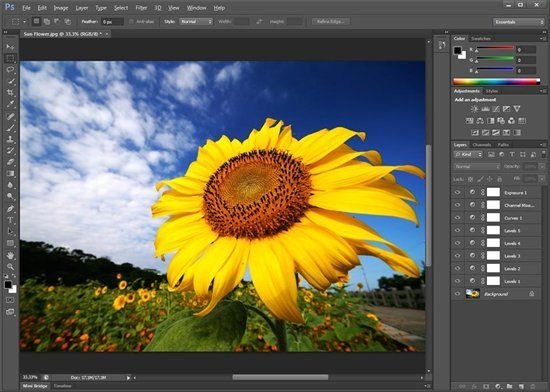This screenshot has height=392, width=550.
Task: Click the Feather input field
Action: pyautogui.click(x=112, y=22)
